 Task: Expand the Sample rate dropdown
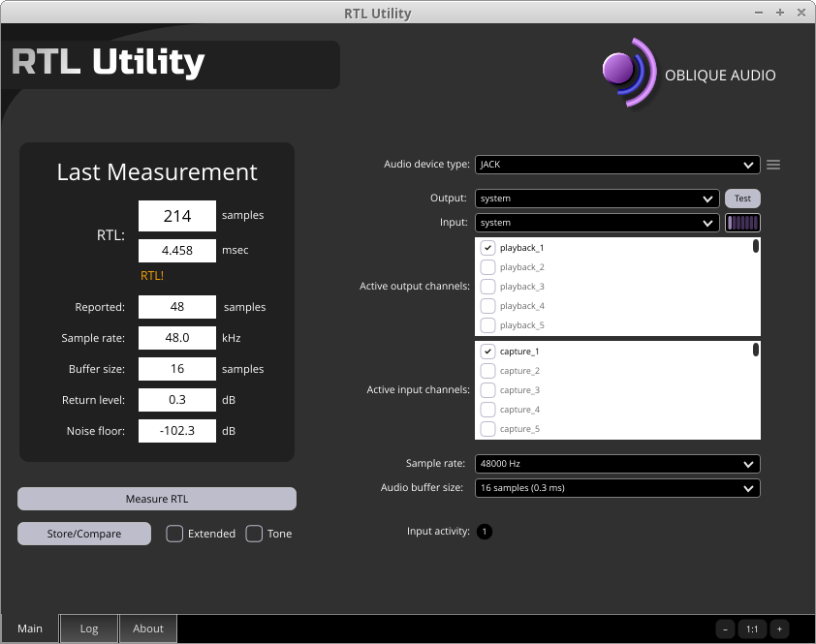pos(617,464)
